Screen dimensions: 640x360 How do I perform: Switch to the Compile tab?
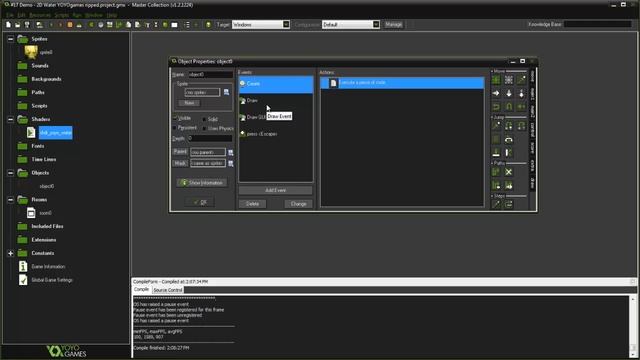[142, 289]
